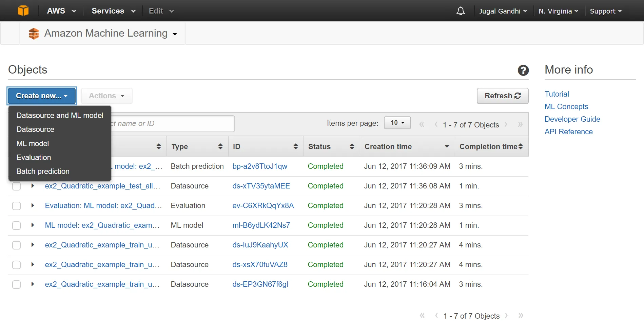Sort by the Status column arrows
The width and height of the screenshot is (644, 321).
352,146
